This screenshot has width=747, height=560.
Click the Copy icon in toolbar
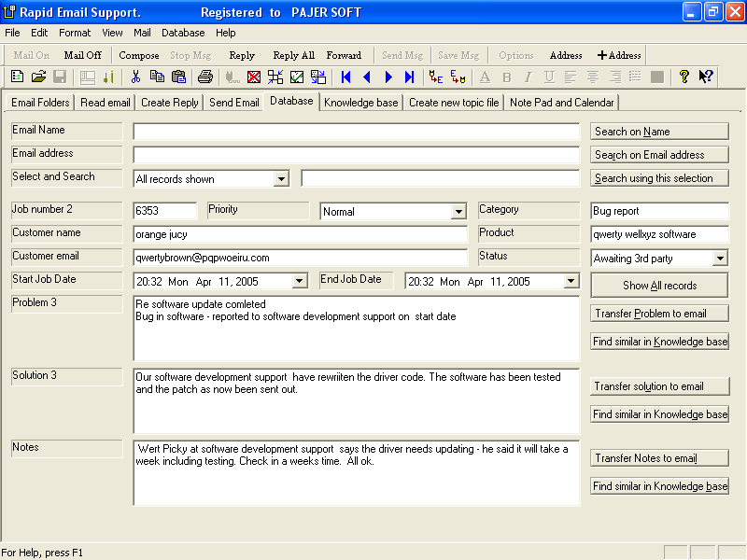(x=157, y=77)
